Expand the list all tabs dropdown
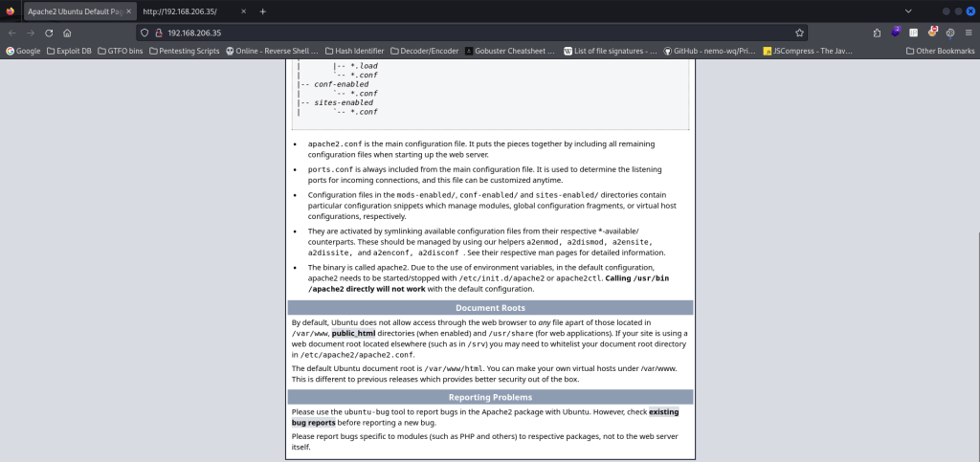The width and height of the screenshot is (980, 462). pos(908,11)
